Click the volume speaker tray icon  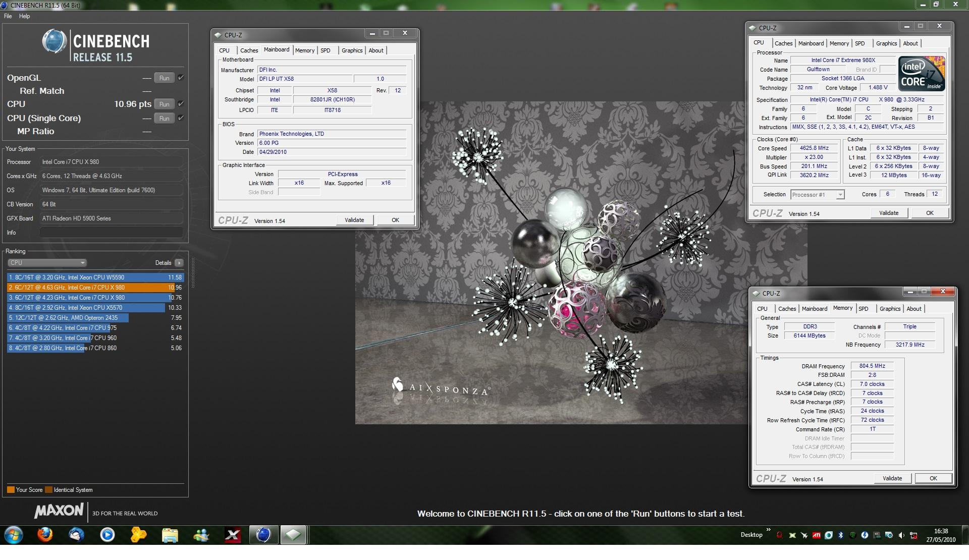[x=901, y=535]
